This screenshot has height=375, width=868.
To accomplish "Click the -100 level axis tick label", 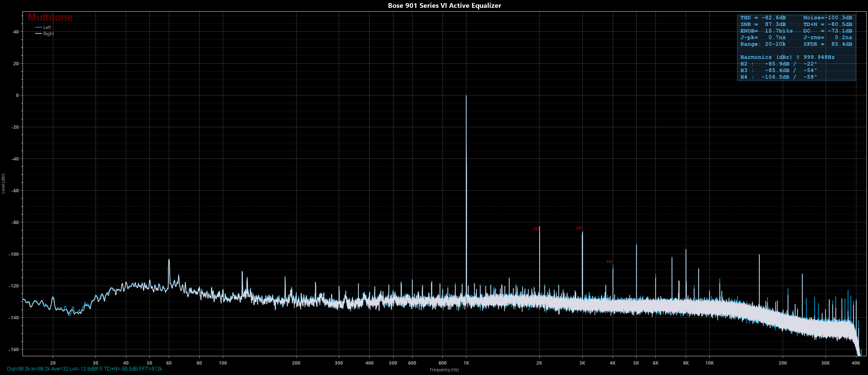I will coord(14,254).
